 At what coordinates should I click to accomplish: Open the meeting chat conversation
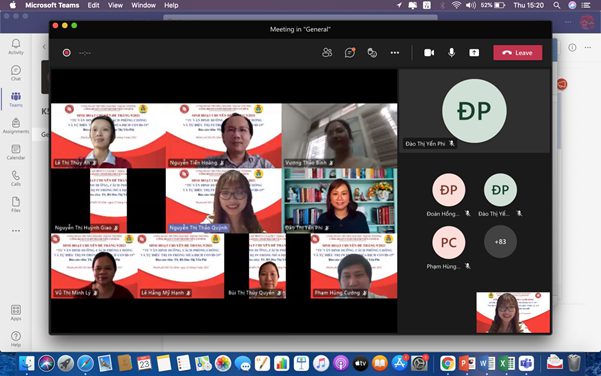click(350, 53)
